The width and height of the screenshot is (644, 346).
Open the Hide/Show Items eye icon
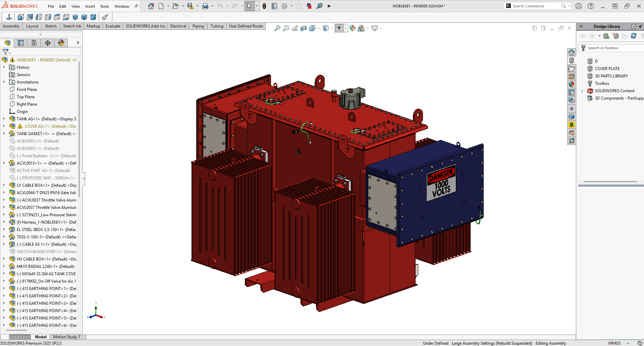click(x=340, y=28)
